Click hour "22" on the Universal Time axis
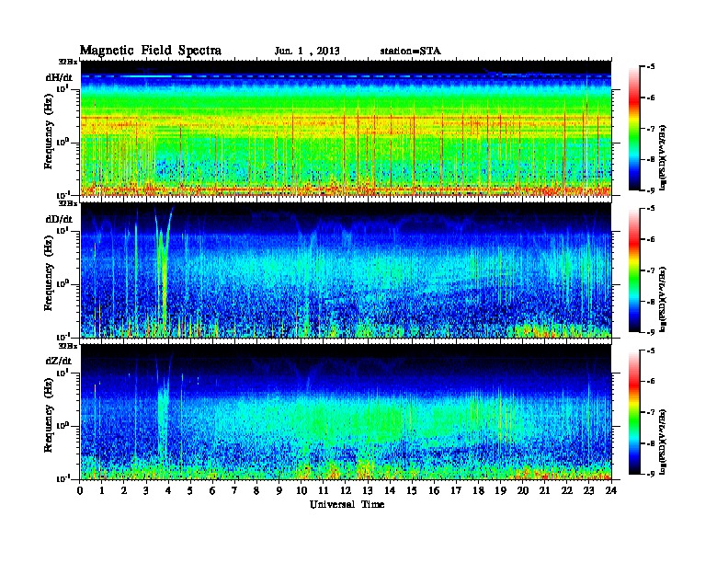This screenshot has height=563, width=728. [567, 491]
